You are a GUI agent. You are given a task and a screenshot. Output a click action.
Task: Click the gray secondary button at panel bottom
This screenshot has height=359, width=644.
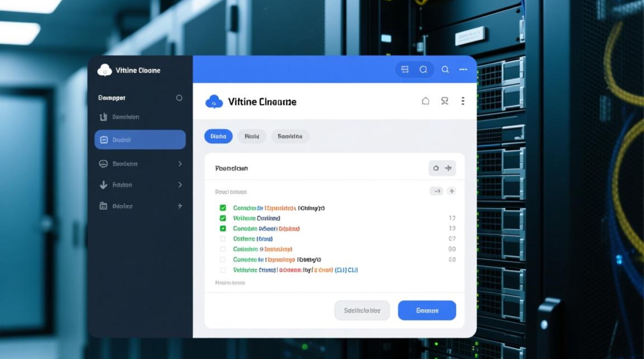362,310
